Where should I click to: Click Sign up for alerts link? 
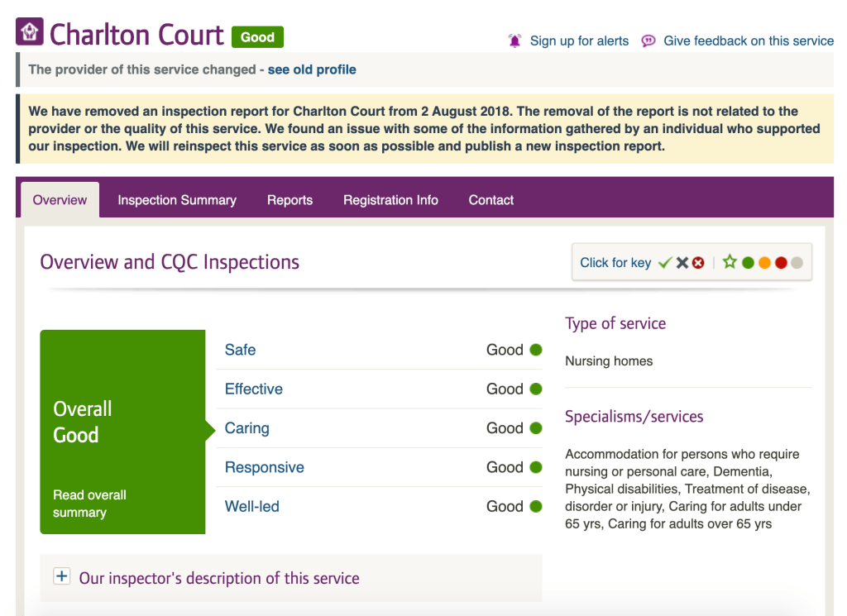click(579, 41)
